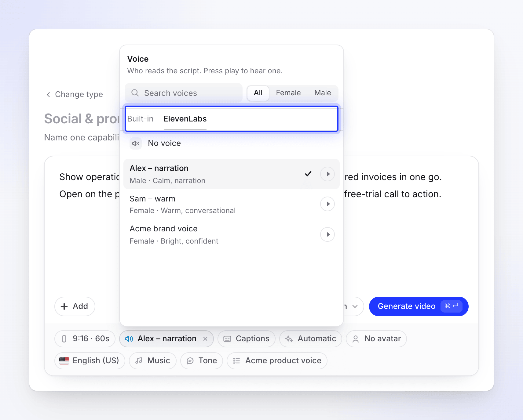Click the back chevron beside Change type
Screen dimensions: 523x420
(x=48, y=95)
